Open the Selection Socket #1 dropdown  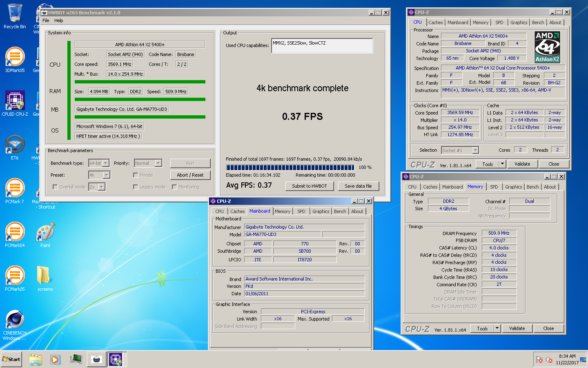[x=475, y=150]
